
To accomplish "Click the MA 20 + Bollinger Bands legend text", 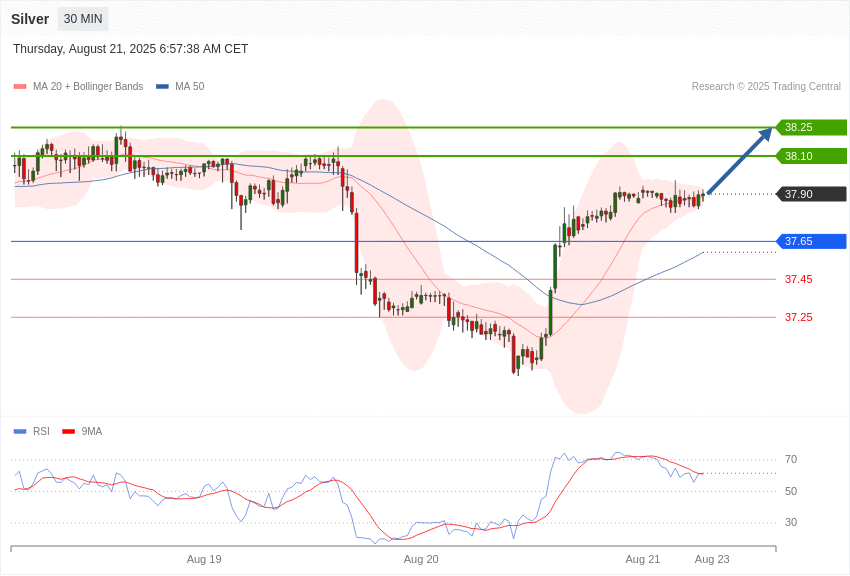I will (x=88, y=87).
